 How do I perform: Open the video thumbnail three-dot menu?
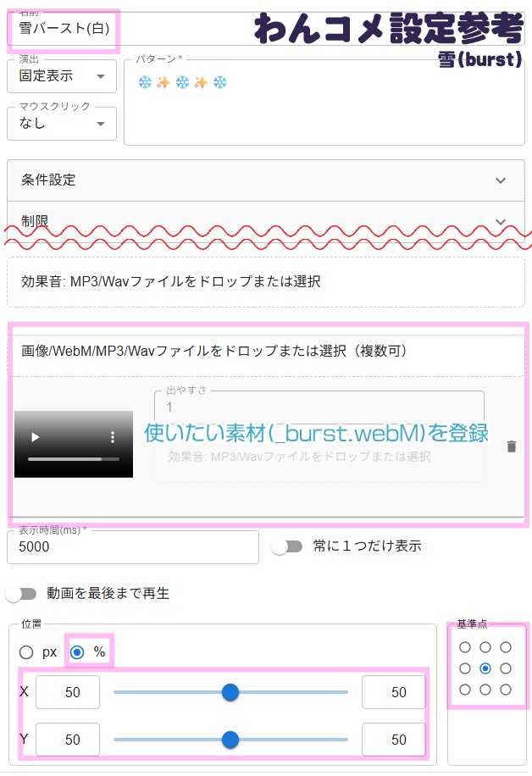[x=113, y=437]
